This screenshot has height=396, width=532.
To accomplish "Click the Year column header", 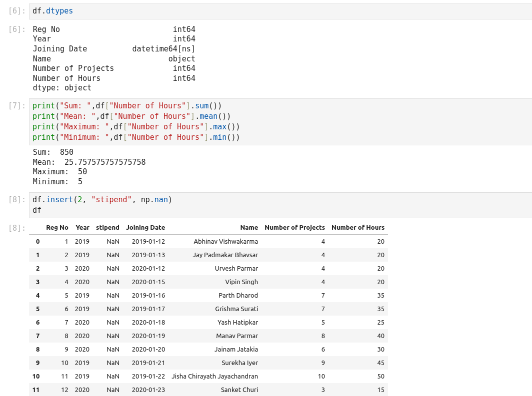I will (x=82, y=228).
